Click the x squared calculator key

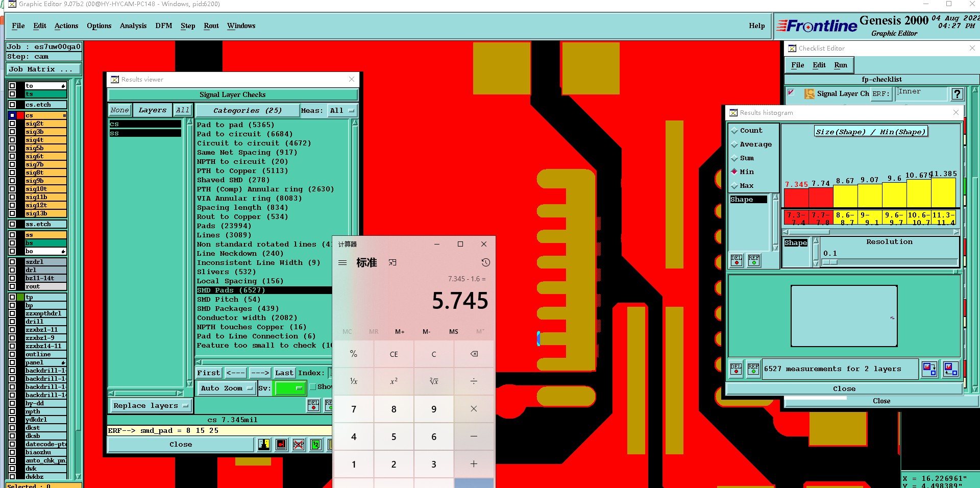(x=394, y=381)
